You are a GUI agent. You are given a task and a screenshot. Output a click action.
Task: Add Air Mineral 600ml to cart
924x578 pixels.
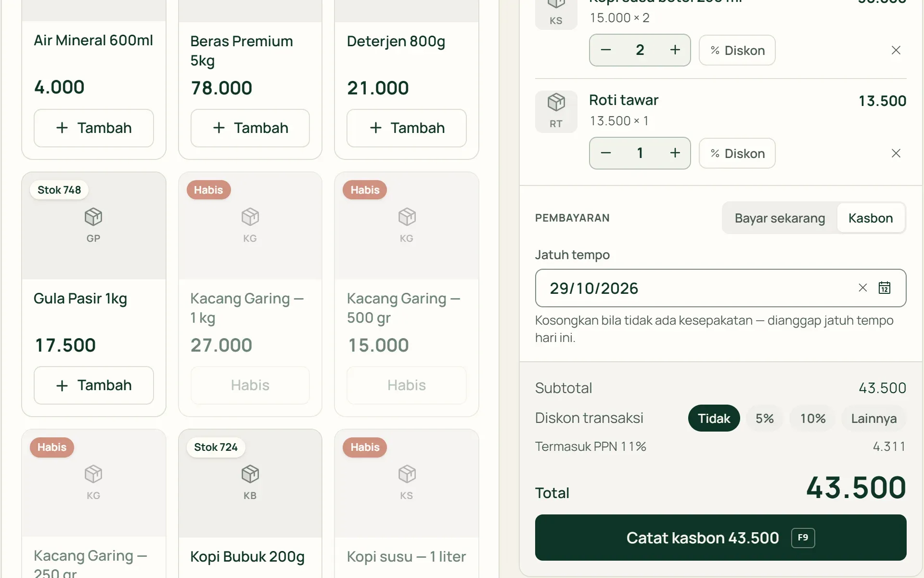click(x=93, y=128)
